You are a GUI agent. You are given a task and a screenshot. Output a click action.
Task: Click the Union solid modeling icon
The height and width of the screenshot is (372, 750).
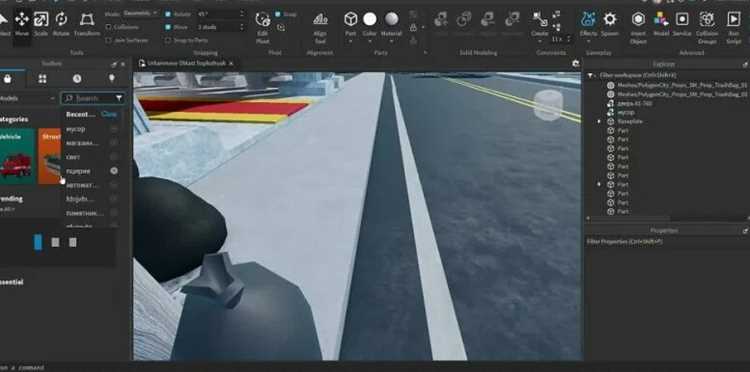click(440, 20)
